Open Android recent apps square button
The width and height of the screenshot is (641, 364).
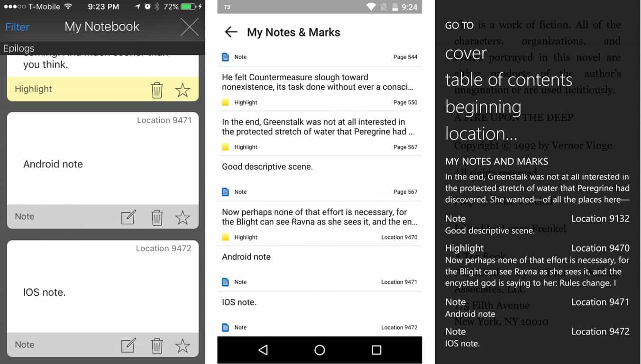pyautogui.click(x=376, y=350)
